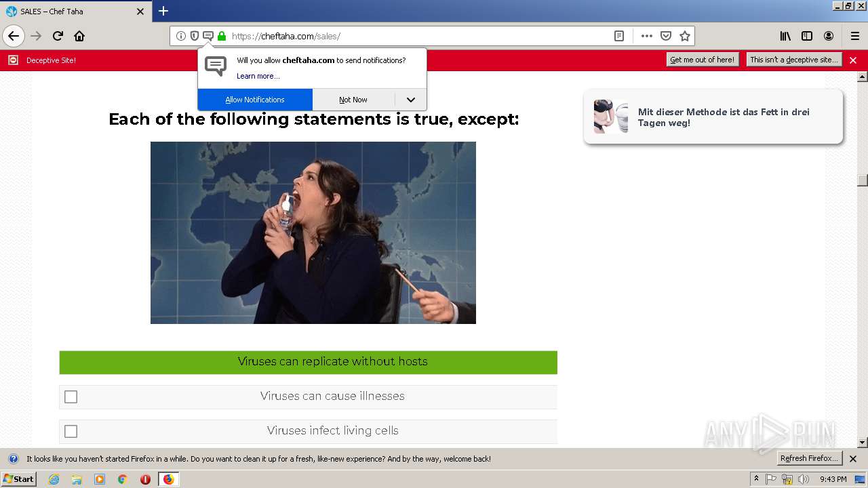The image size is (868, 488).
Task: Click the 9:43 PM clock
Action: (833, 479)
